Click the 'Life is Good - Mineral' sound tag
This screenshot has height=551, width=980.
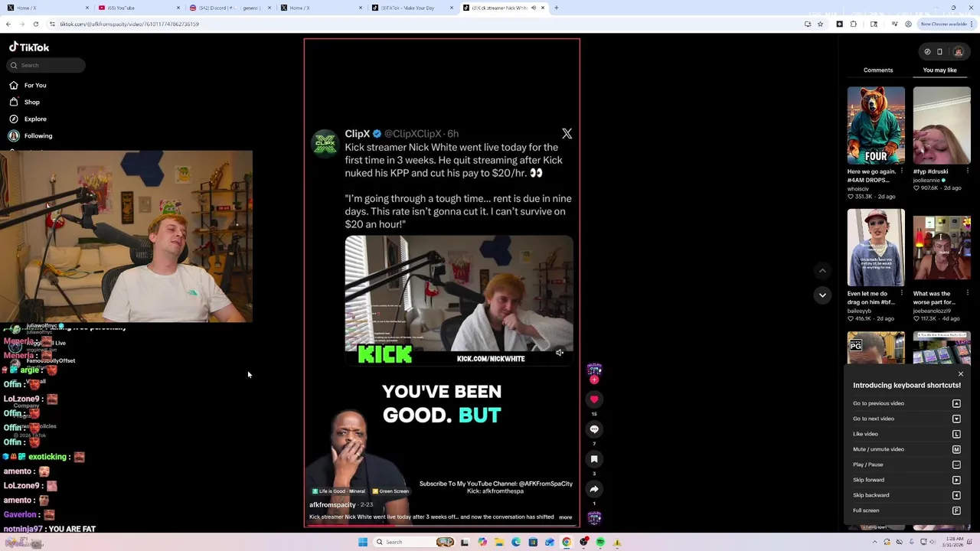point(338,491)
